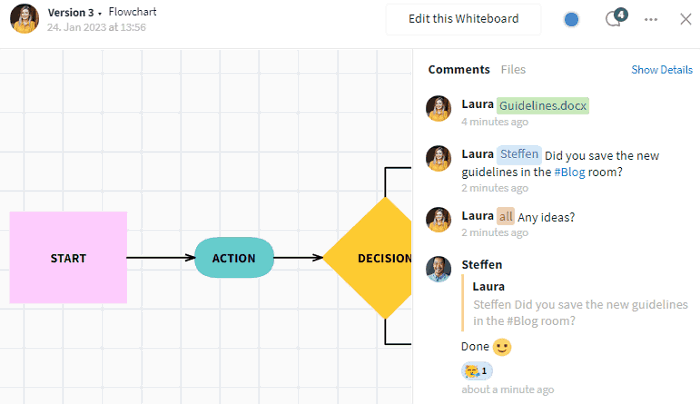Click the Show Details link
700x404 pixels.
(662, 70)
